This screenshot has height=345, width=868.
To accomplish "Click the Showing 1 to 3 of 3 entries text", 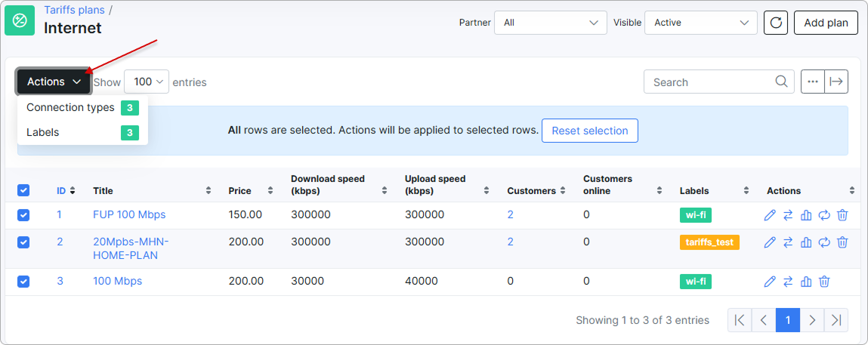I will pyautogui.click(x=642, y=320).
